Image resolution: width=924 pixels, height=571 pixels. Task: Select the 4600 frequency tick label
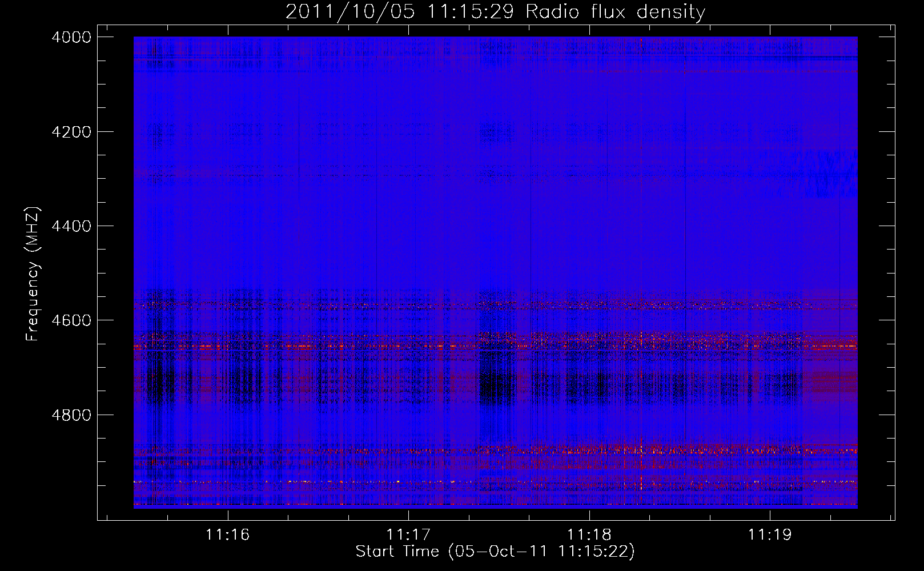pyautogui.click(x=71, y=320)
